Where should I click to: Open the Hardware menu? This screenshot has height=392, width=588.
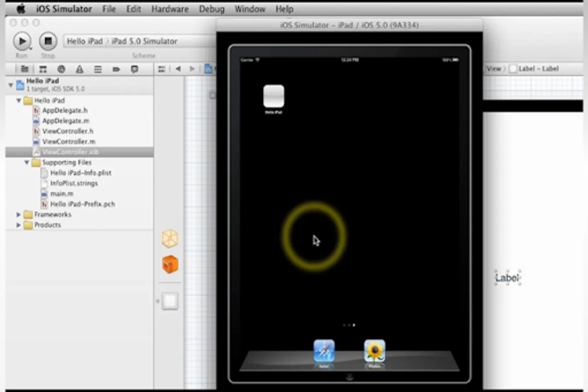pyautogui.click(x=170, y=9)
